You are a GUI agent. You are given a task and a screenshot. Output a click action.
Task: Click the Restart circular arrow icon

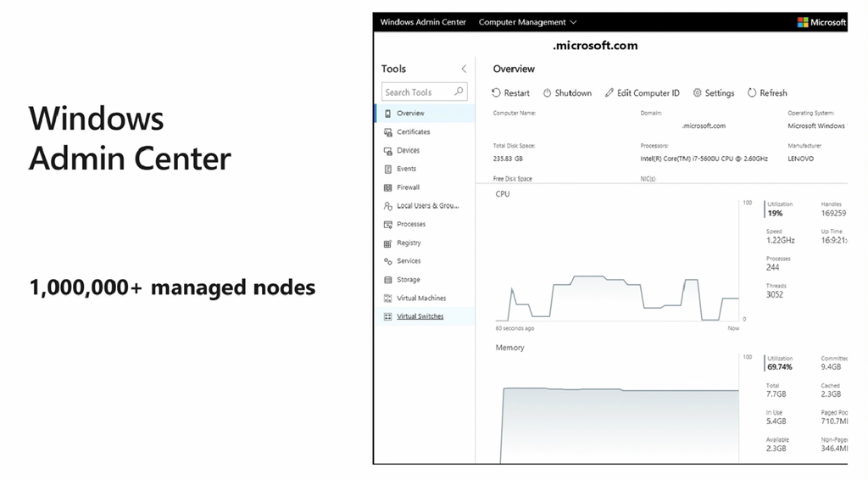tap(496, 93)
